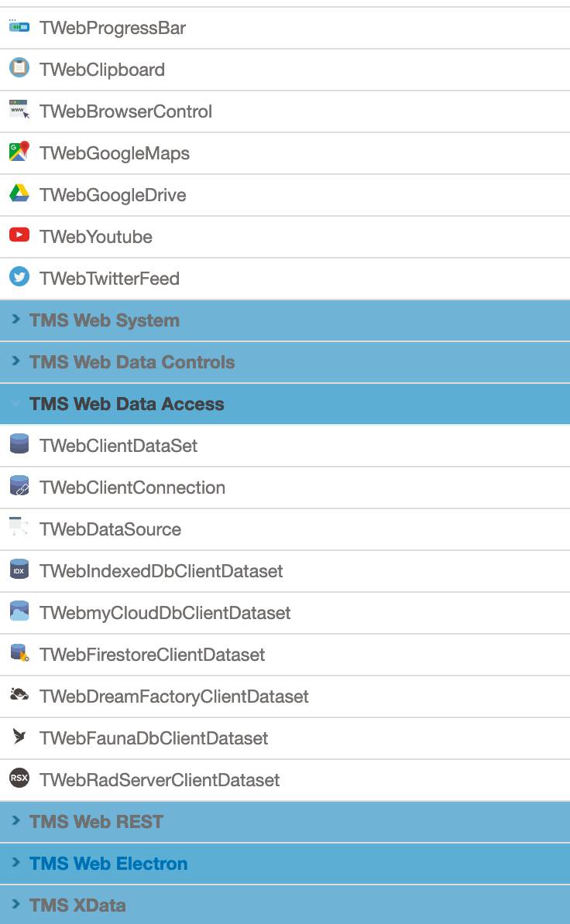570x924 pixels.
Task: Click TWebDreamFactoryClientDataset list item
Action: pos(285,696)
